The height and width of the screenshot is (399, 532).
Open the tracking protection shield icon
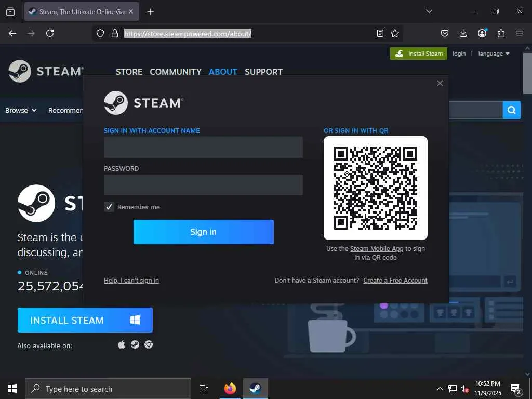tap(100, 33)
